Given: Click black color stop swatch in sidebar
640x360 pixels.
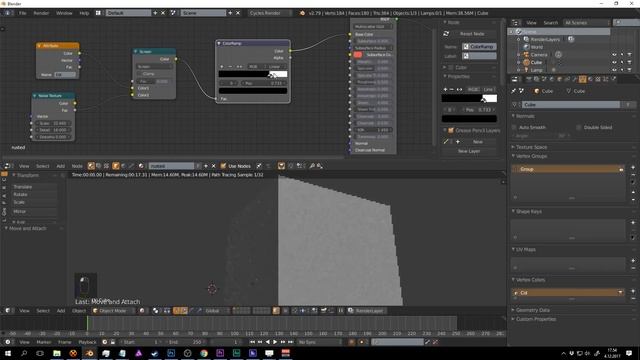Looking at the screenshot, I should [x=469, y=119].
